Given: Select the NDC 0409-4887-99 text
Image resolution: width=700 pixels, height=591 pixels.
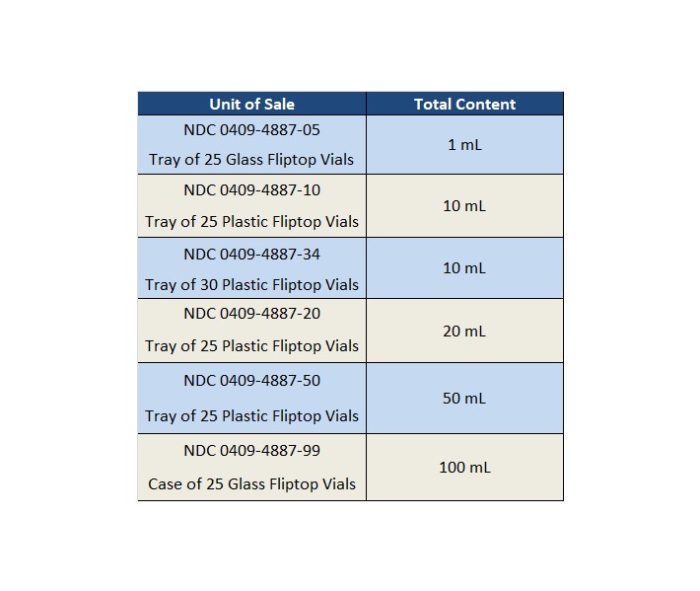Looking at the screenshot, I should [x=251, y=450].
